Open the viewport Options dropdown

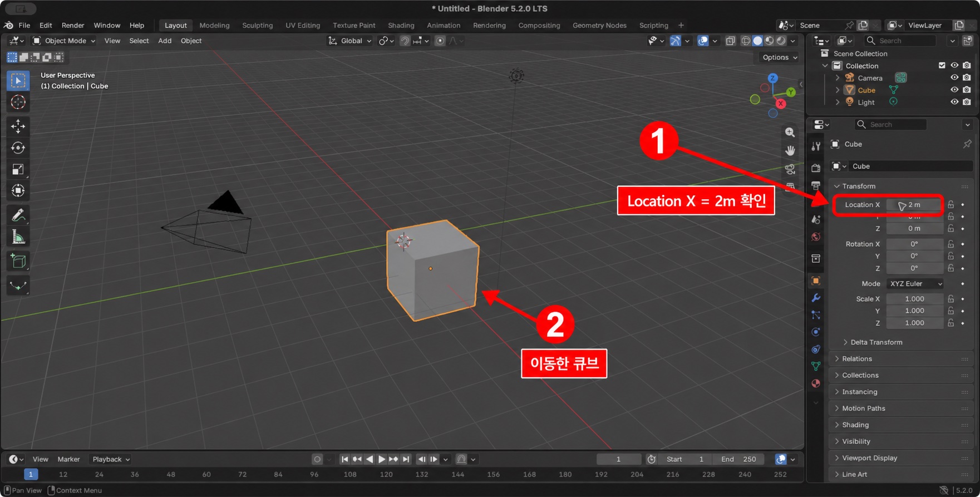pos(780,57)
